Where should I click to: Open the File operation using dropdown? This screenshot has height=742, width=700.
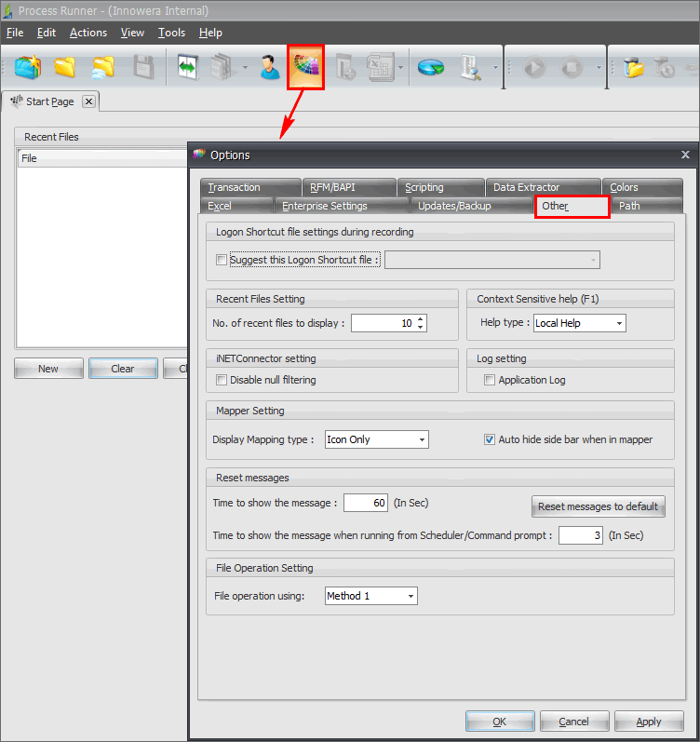click(370, 596)
